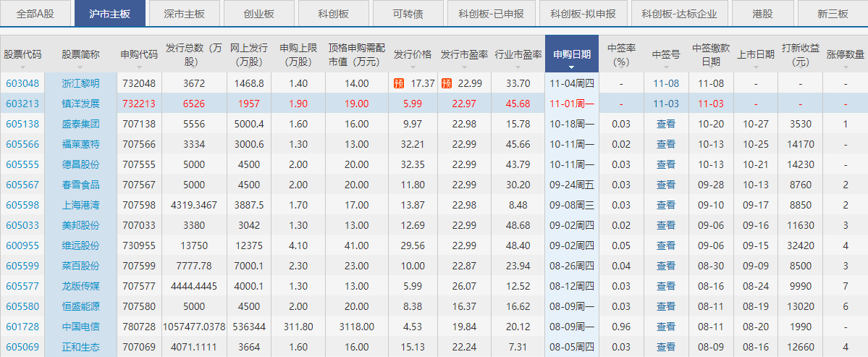Open the 科创板-达标企业 tab
This screenshot has width=868, height=357.
(x=679, y=14)
